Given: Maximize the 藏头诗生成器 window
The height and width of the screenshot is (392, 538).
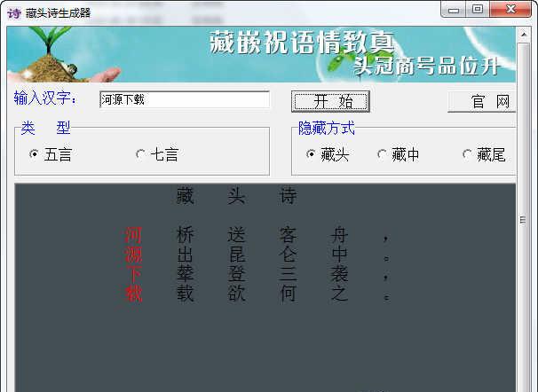Looking at the screenshot, I should click(x=477, y=9).
